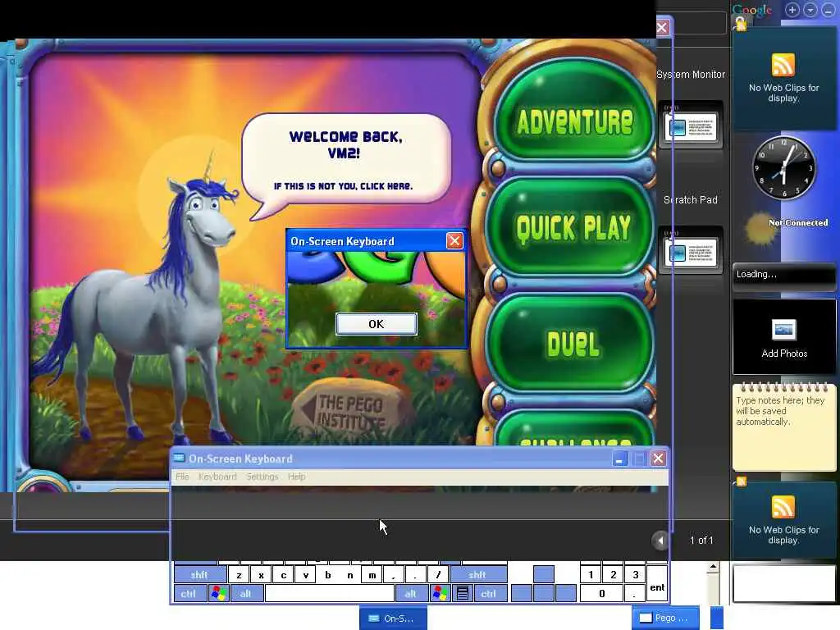
Task: Click the Google Sidebar add gadget plus icon
Action: [792, 10]
